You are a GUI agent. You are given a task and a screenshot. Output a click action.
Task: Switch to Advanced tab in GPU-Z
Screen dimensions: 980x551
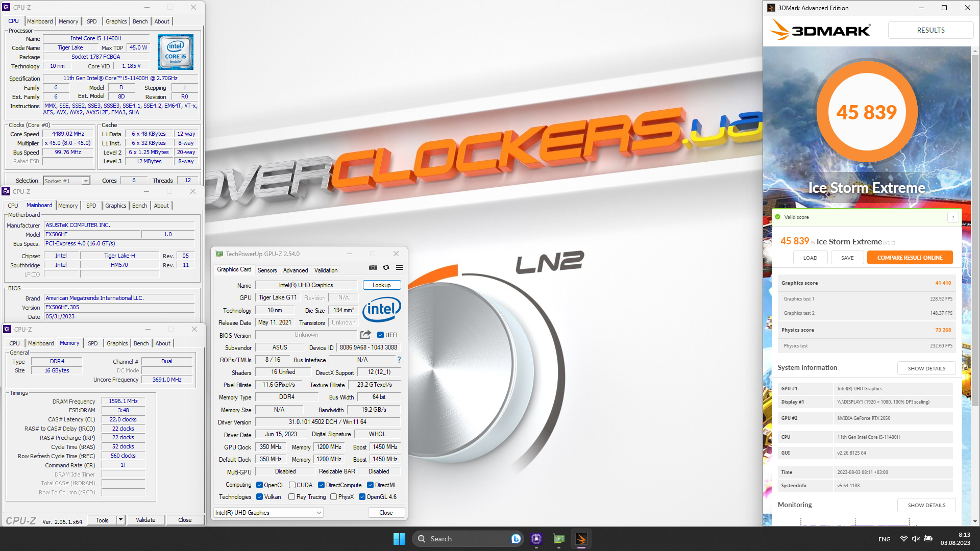click(x=296, y=270)
